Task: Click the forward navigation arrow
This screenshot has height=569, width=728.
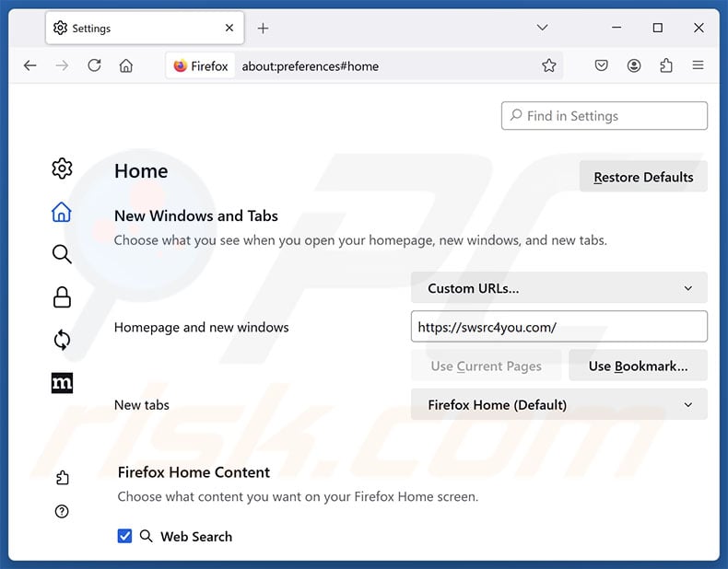Action: coord(62,65)
